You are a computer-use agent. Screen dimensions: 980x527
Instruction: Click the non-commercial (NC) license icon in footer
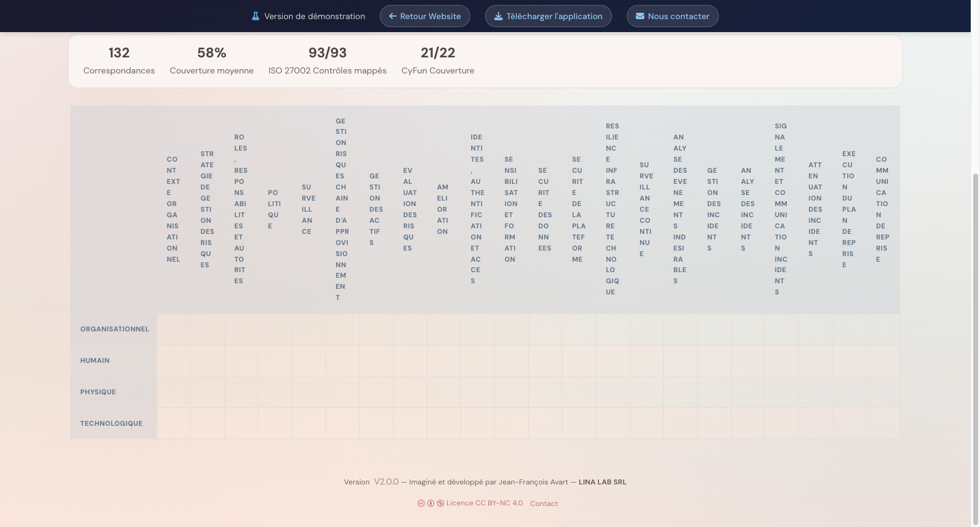440,504
